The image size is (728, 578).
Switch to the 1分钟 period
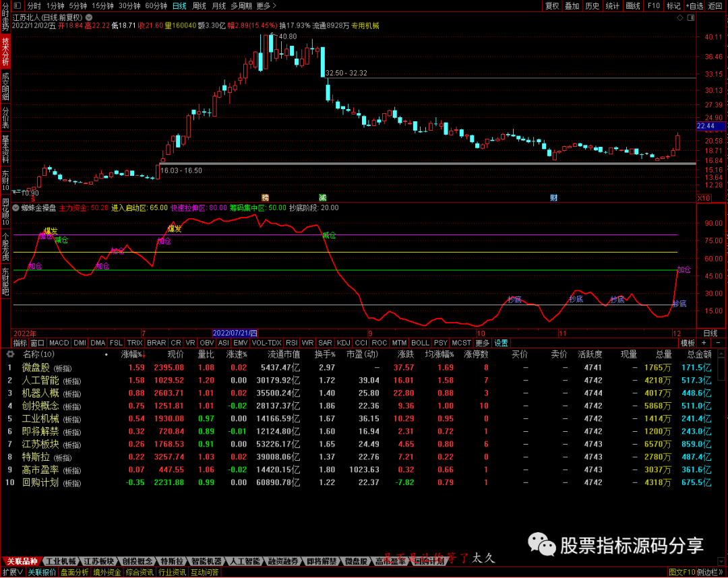tap(55, 6)
